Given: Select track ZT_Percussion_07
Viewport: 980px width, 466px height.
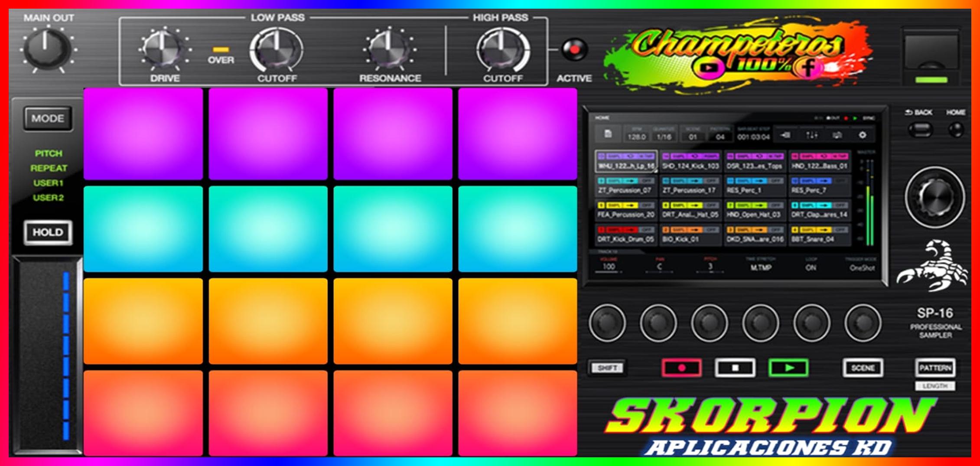Looking at the screenshot, I should coord(626,186).
